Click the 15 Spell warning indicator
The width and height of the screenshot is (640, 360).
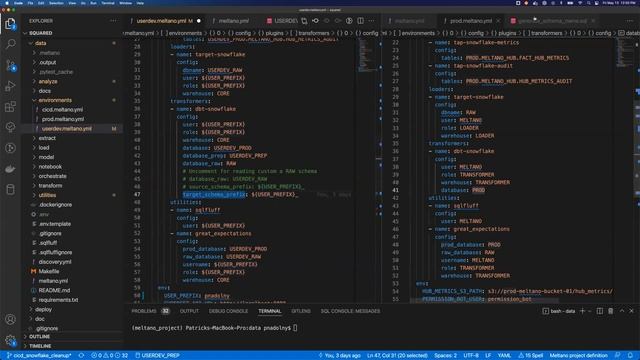531,356
